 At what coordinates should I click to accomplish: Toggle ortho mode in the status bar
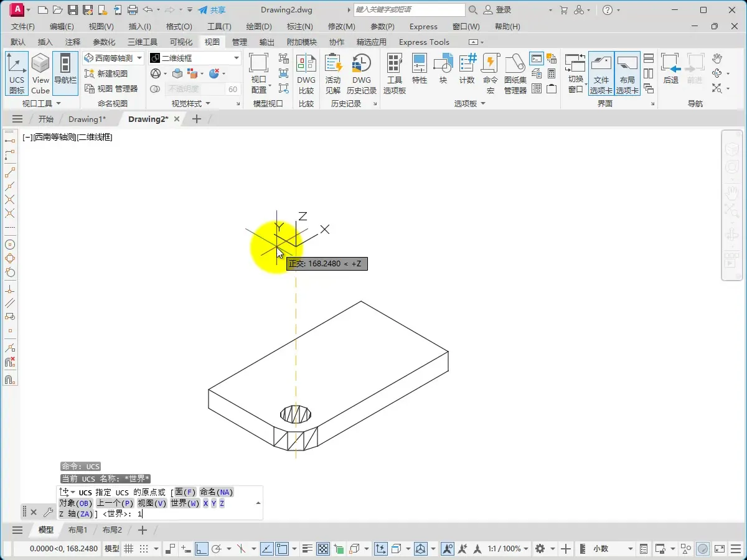tap(201, 549)
